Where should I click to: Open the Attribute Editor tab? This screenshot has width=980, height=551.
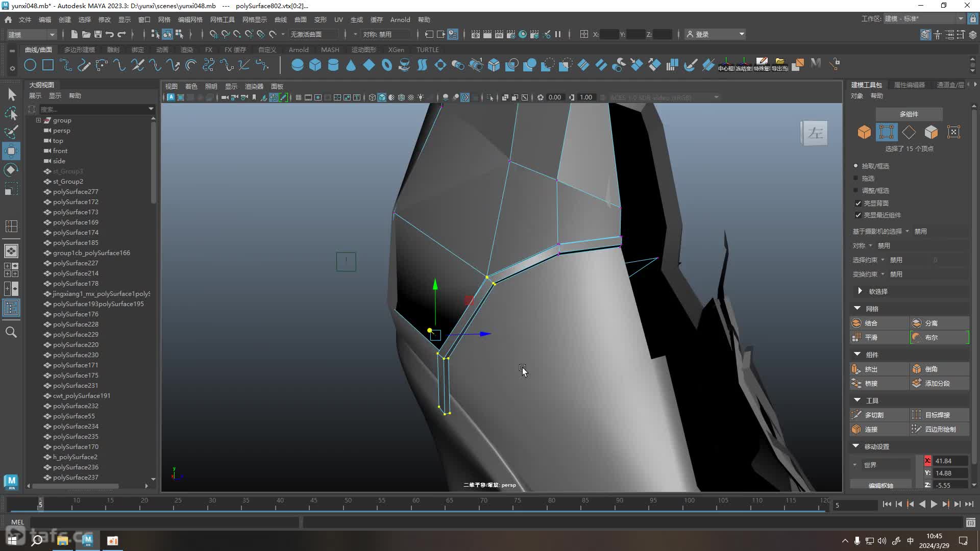tap(909, 85)
